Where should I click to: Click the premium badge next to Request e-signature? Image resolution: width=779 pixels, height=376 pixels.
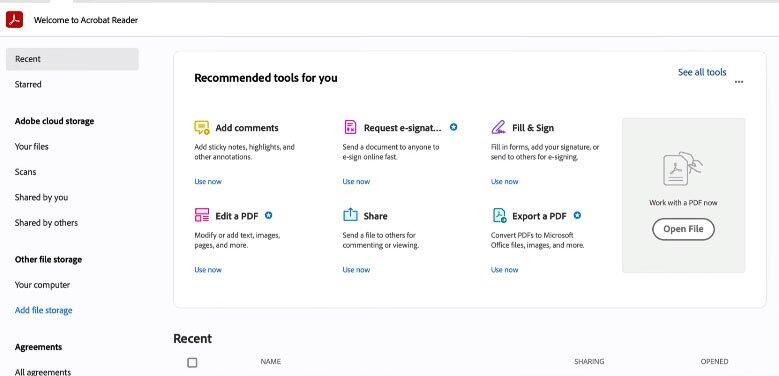tap(453, 127)
